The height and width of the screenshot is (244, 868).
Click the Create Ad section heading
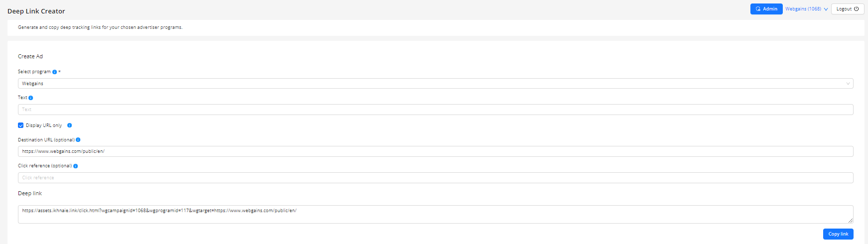(30, 57)
